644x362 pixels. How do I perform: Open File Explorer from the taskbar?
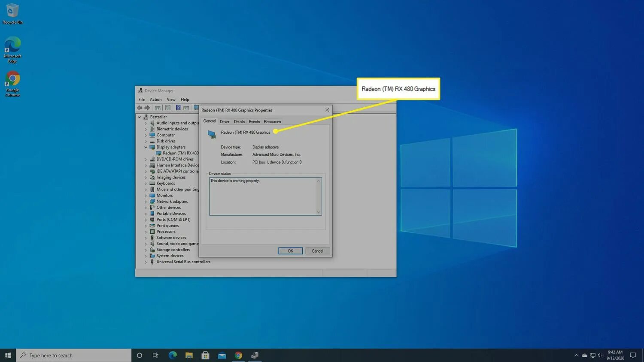189,355
